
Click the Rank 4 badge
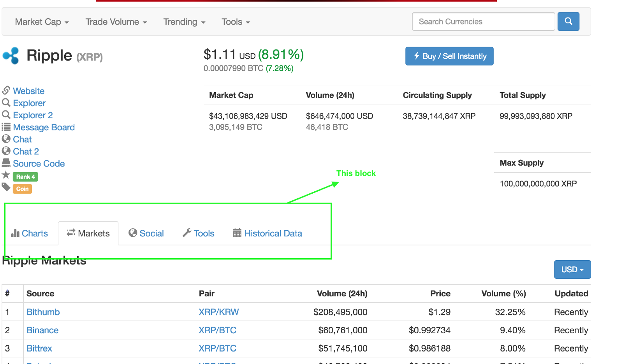click(25, 177)
